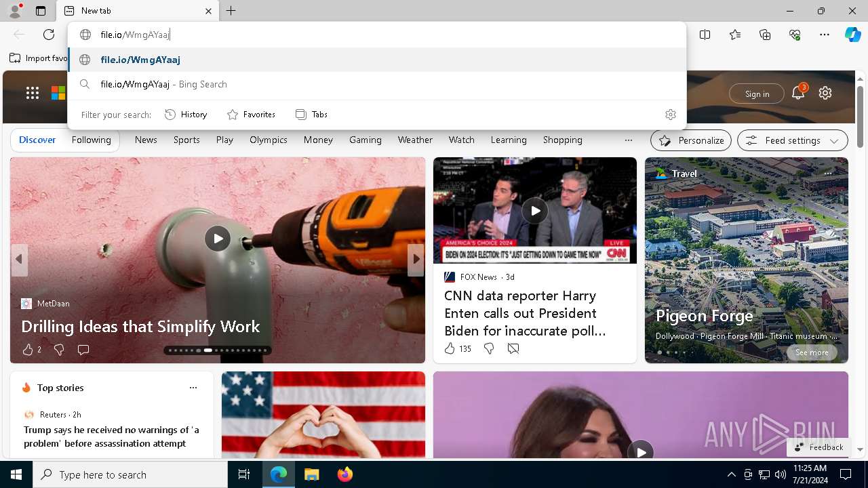Viewport: 868px width, 488px height.
Task: Open the Drilling Ideas that Simplify Work headline
Action: (140, 327)
